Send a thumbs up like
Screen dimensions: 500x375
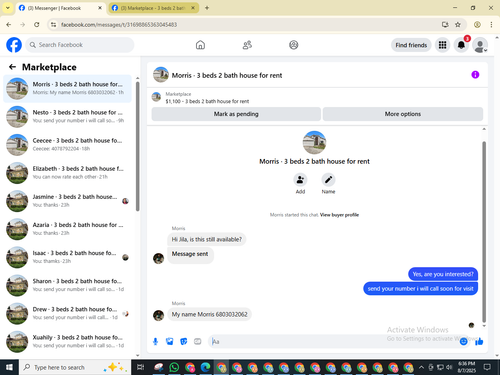pos(479,341)
